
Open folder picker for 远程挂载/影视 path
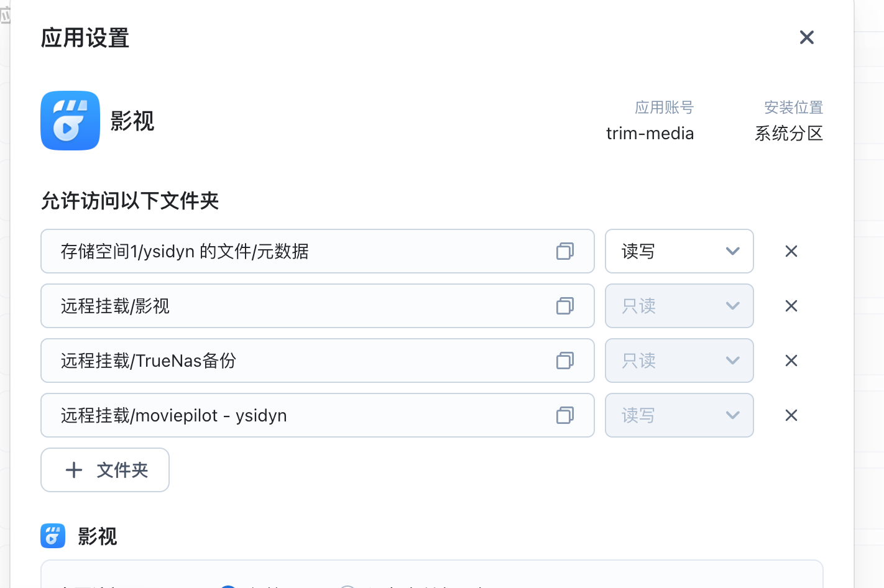click(564, 306)
